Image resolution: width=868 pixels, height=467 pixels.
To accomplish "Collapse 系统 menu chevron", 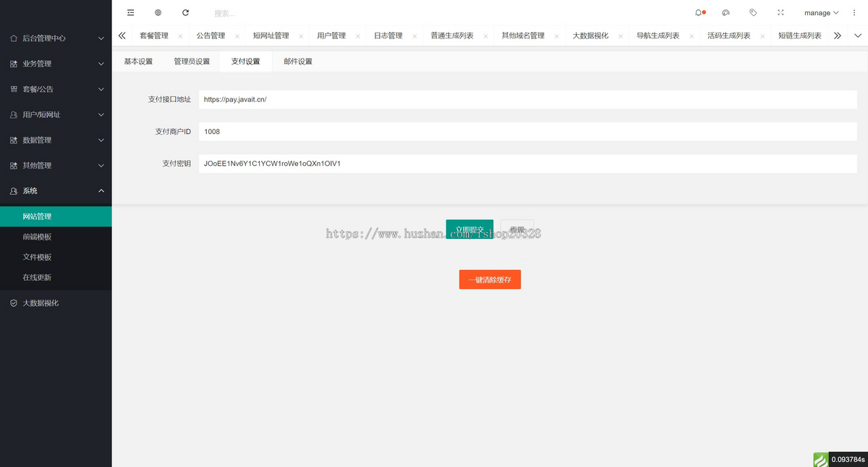I will 101,190.
